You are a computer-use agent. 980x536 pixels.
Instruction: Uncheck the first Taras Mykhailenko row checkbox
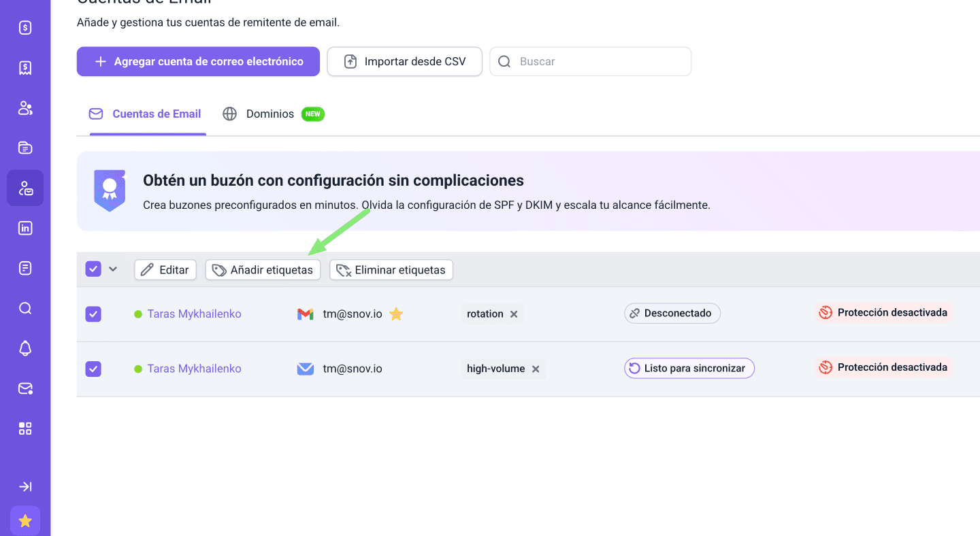(93, 314)
